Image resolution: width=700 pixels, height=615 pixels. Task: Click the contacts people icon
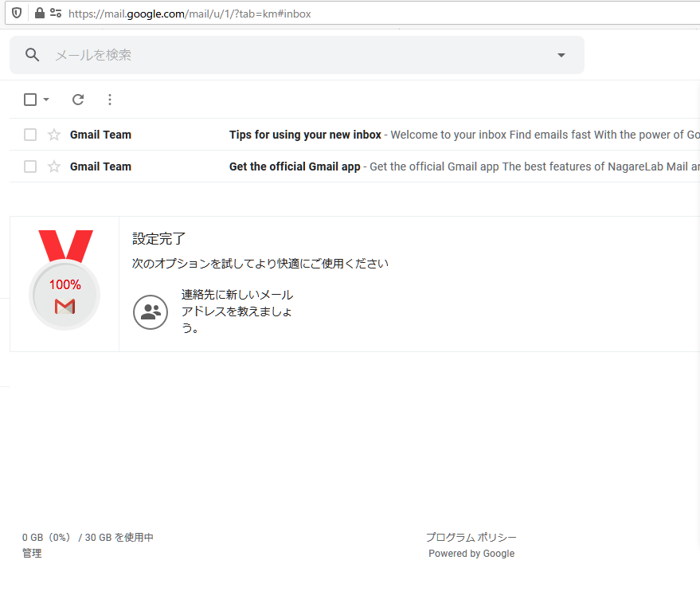pos(151,311)
